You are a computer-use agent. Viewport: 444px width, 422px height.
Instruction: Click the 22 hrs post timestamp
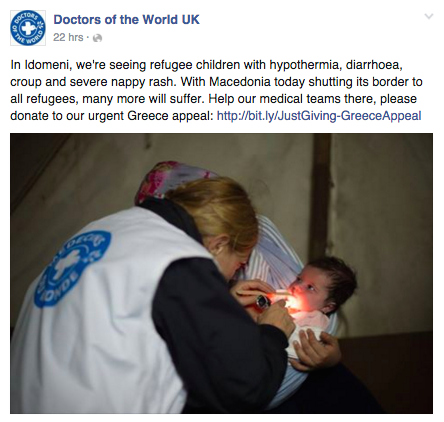coord(68,37)
